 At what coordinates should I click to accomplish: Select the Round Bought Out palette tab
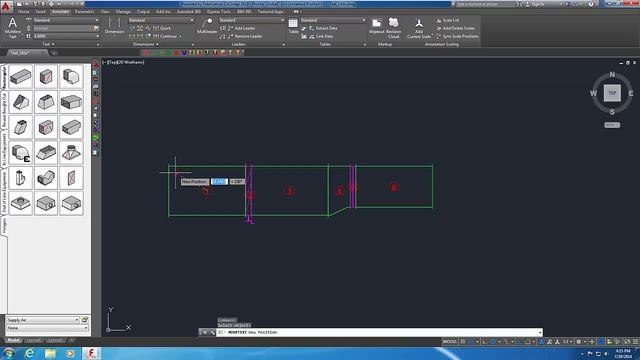(4, 109)
